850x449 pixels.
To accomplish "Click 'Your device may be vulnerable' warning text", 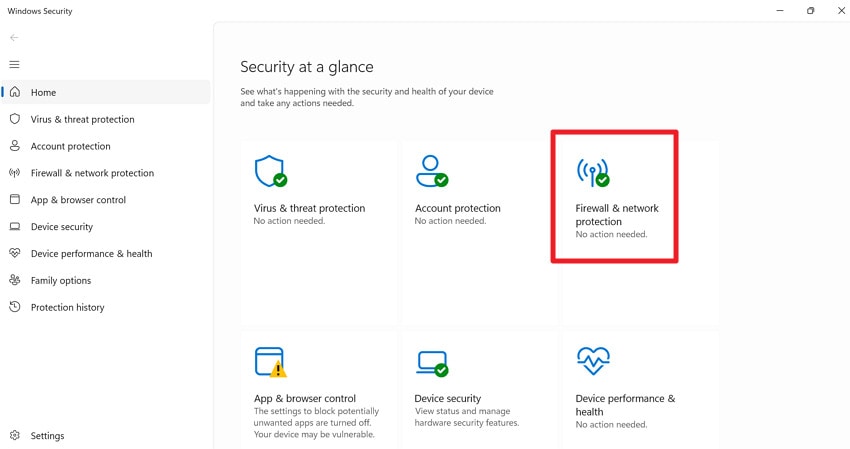I will click(x=314, y=434).
